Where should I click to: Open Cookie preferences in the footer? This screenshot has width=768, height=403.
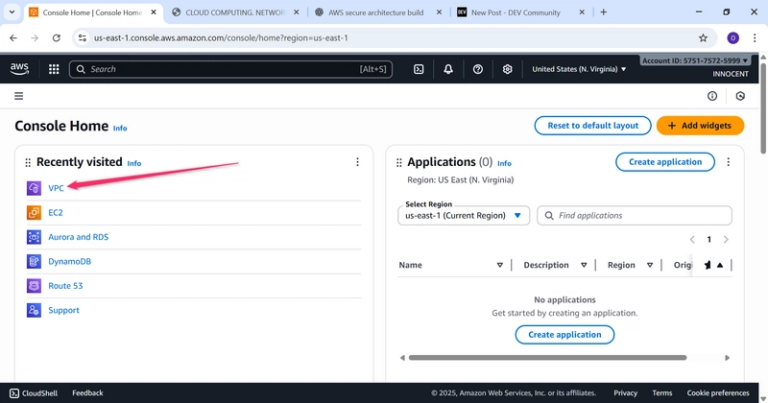click(x=718, y=393)
